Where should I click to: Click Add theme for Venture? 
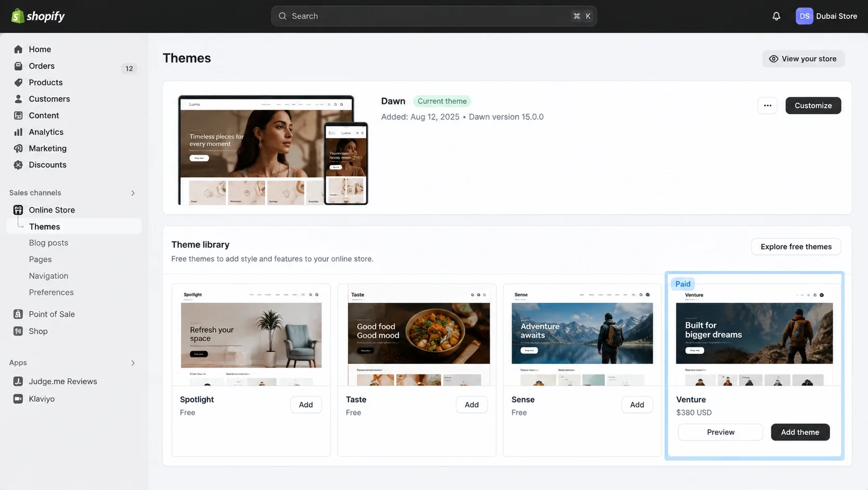tap(800, 432)
